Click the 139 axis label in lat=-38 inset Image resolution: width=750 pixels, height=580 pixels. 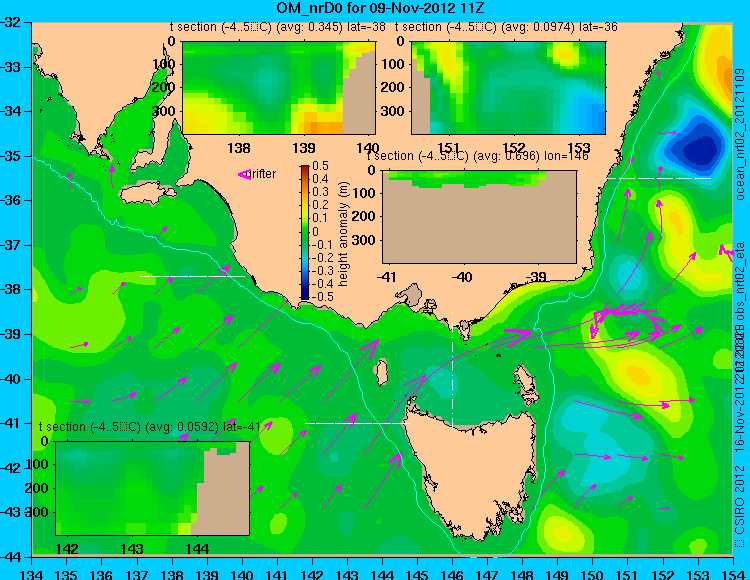pos(304,148)
